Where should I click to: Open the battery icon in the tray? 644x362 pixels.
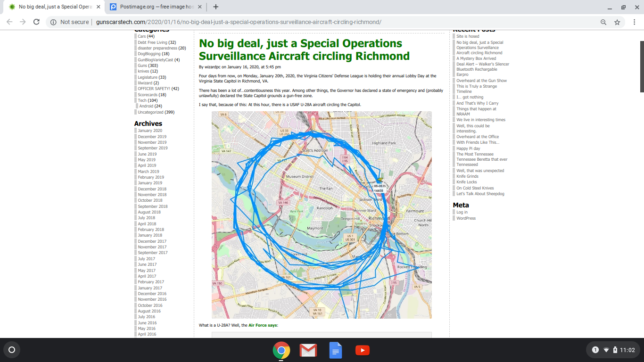click(615, 350)
